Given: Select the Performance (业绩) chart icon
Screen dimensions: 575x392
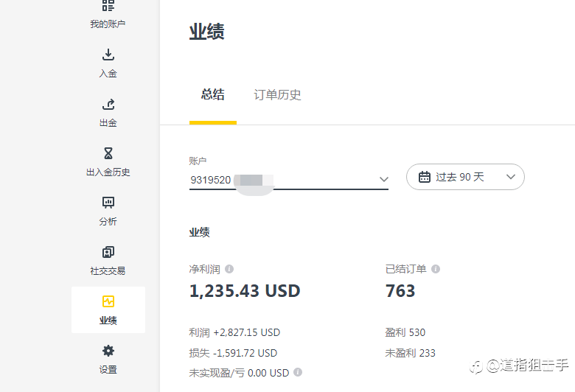Looking at the screenshot, I should tap(108, 301).
